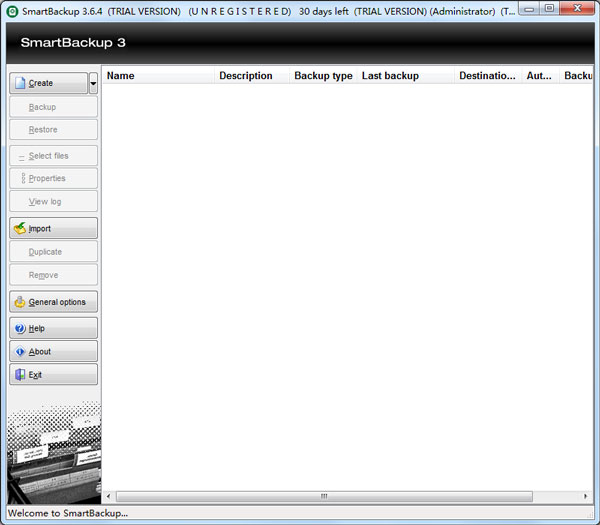Click the Destination column header

488,76
